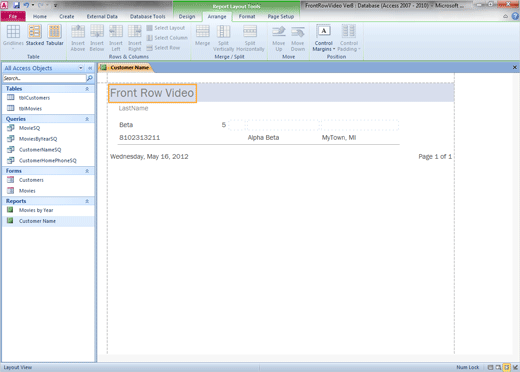Switch to Format ribbon tab

tap(247, 16)
